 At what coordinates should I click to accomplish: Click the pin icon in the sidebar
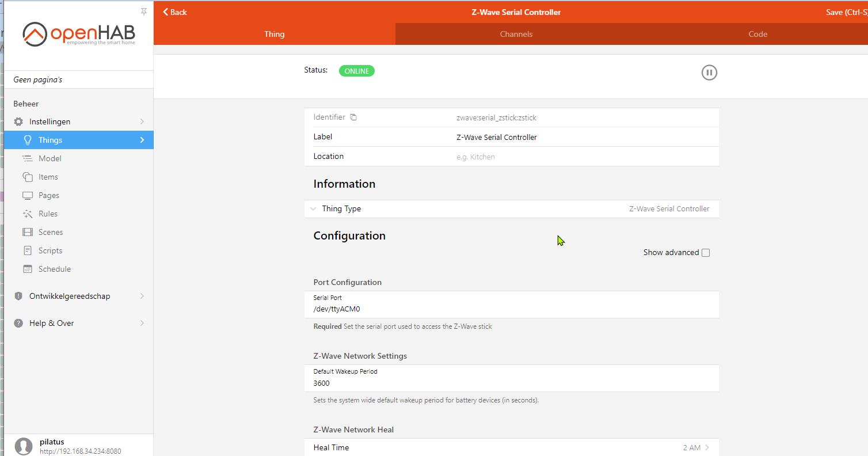[x=144, y=12]
